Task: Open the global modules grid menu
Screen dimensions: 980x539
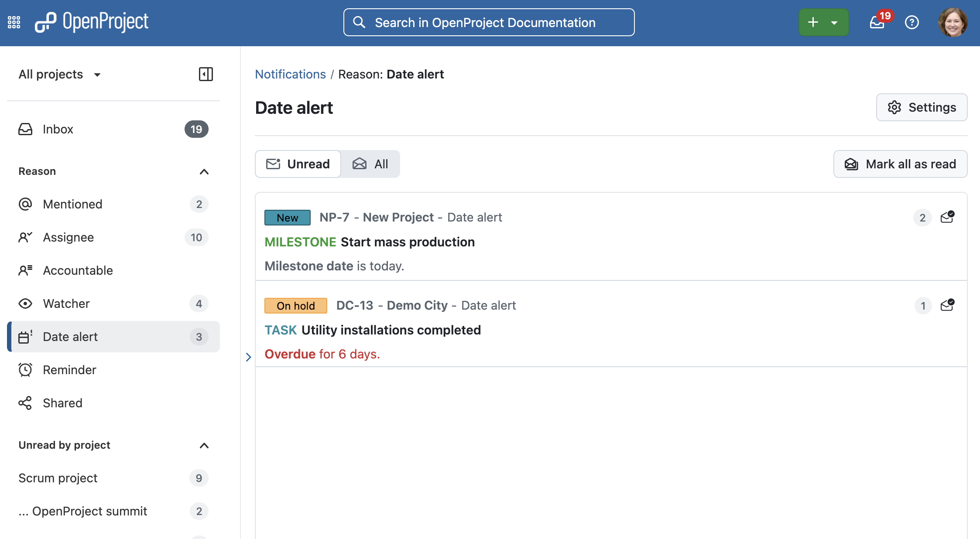Action: pos(14,22)
